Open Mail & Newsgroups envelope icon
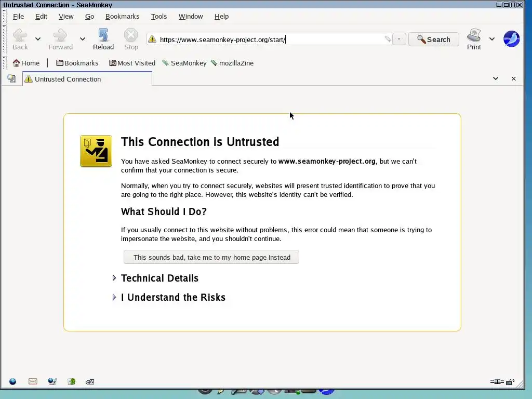Viewport: 532px width, 399px height. click(33, 382)
